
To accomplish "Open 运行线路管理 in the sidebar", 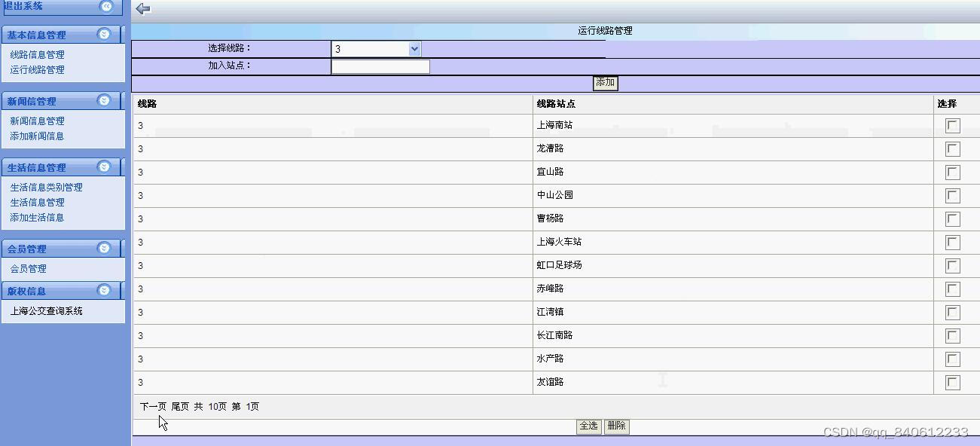I will tap(37, 70).
